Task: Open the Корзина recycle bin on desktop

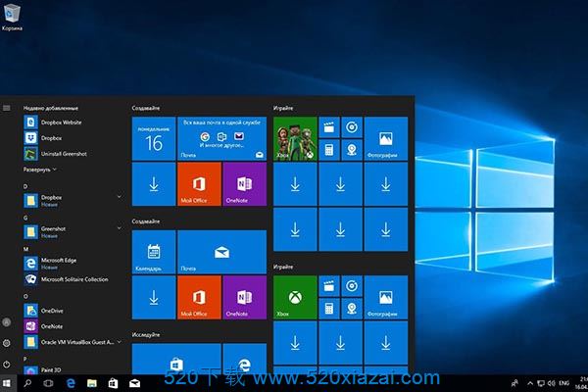Action: pos(14,15)
